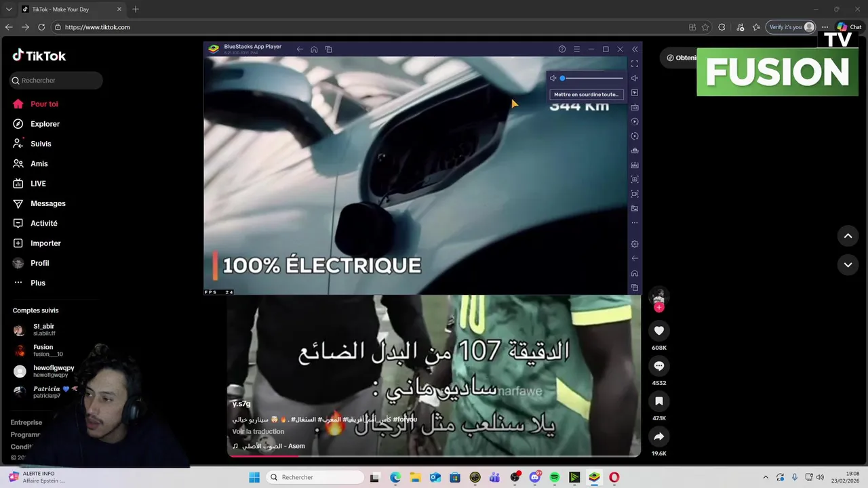Click BlueStacks title bar home icon
Screen dimensions: 868x488
pos(314,49)
